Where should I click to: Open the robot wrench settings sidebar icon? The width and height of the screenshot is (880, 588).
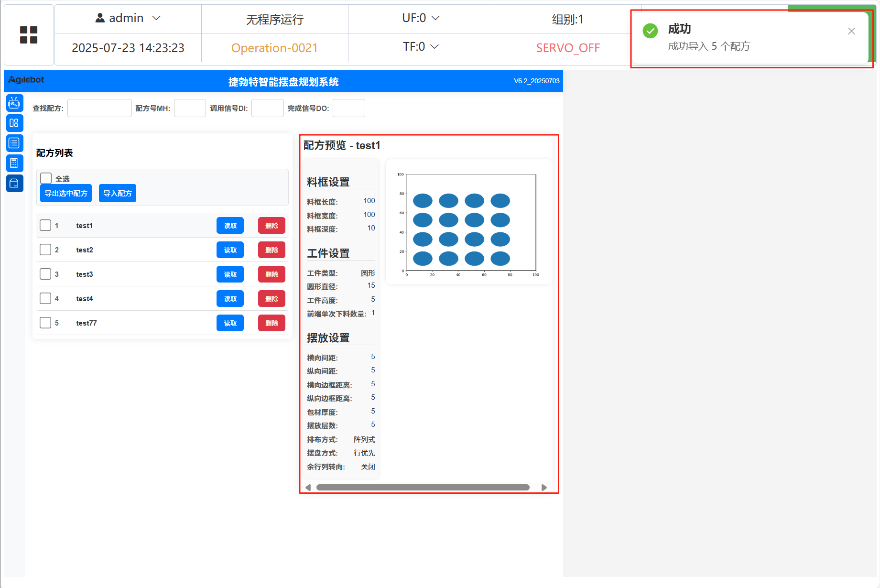tap(14, 103)
